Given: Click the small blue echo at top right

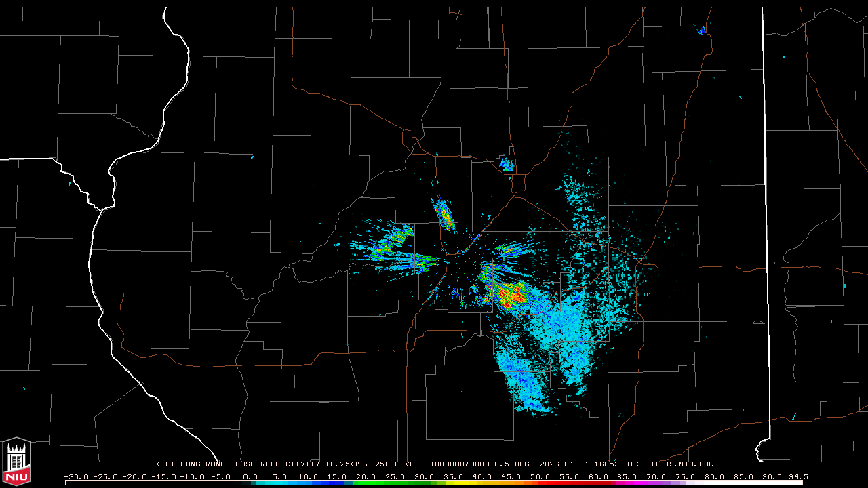Looking at the screenshot, I should 702,30.
